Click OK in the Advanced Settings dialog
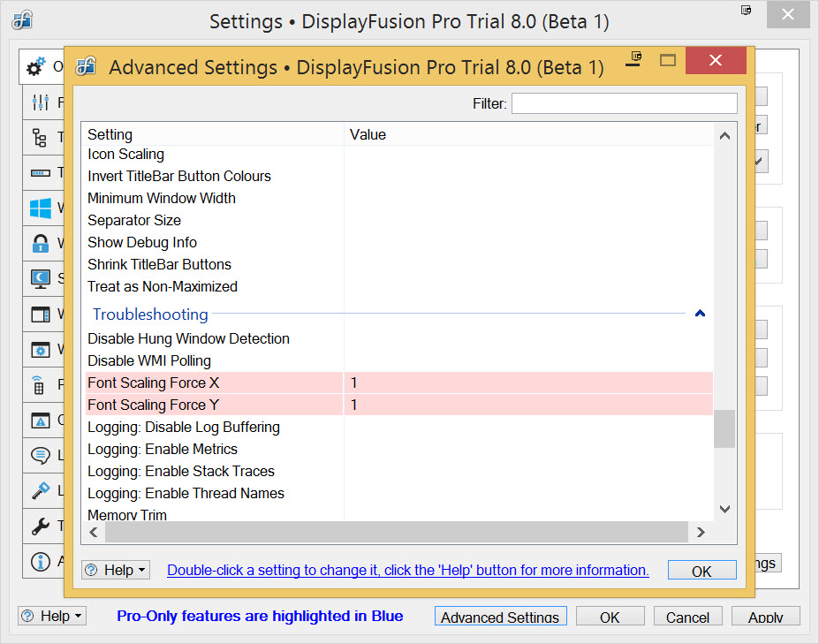Viewport: 819px width, 644px height. pyautogui.click(x=701, y=572)
